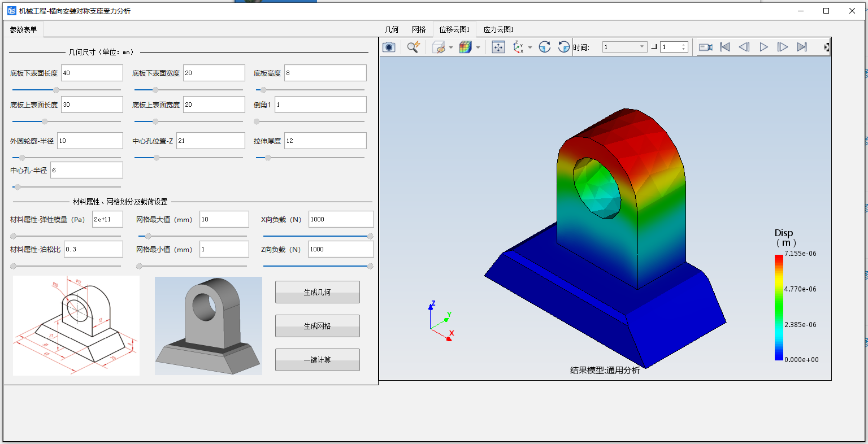Click the gray 3D bracket preview thumbnail

(209, 325)
